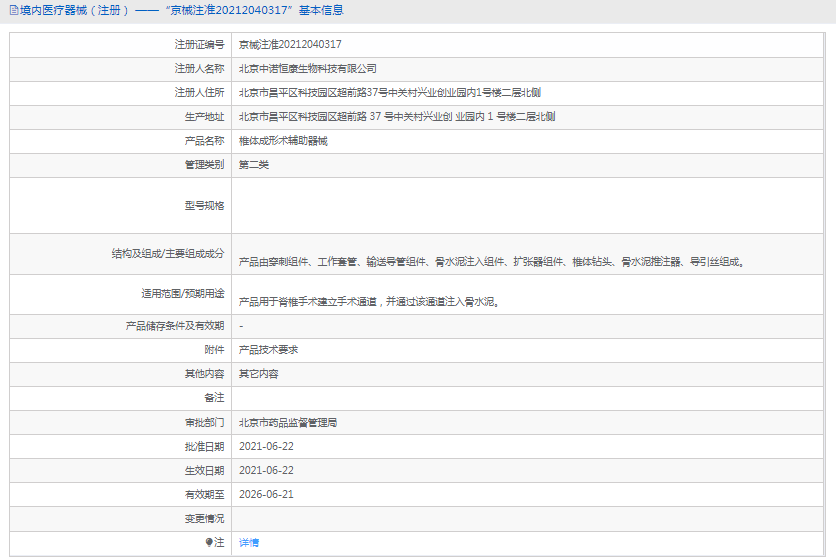Image resolution: width=836 pixels, height=560 pixels.
Task: Click the 注册证编号 row label
Action: tap(199, 45)
